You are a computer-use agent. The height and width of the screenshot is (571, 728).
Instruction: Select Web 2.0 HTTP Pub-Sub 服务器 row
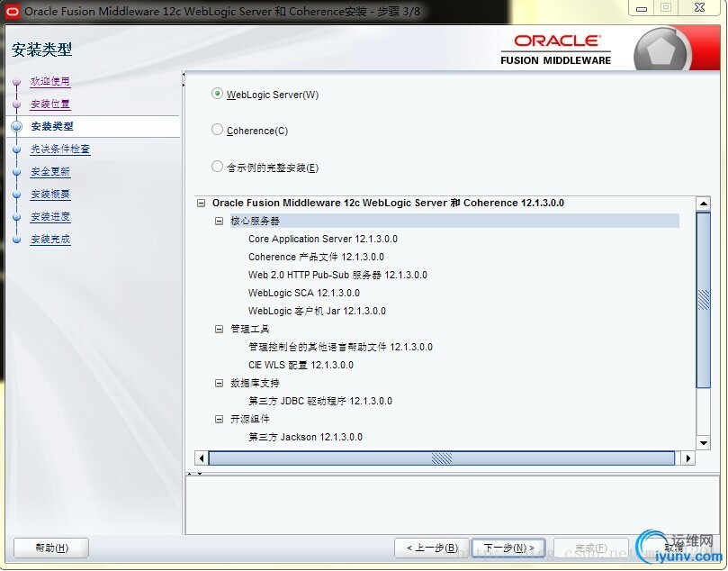[x=337, y=275]
